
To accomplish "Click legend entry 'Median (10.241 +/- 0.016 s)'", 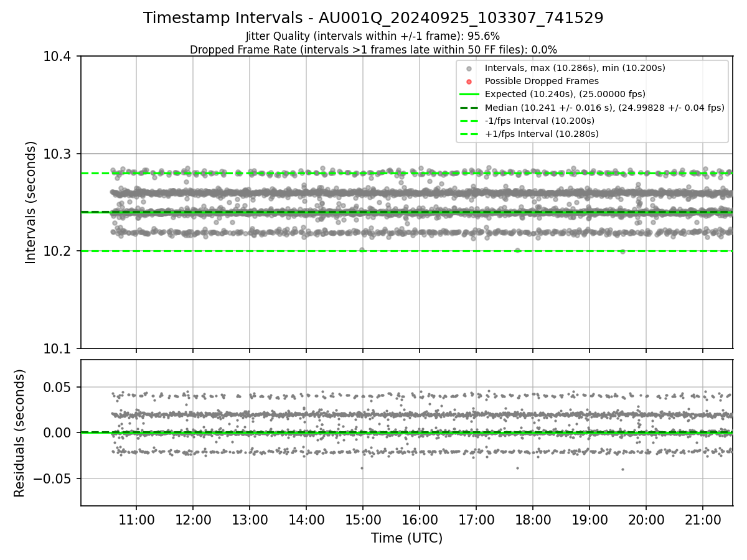I will tap(604, 108).
